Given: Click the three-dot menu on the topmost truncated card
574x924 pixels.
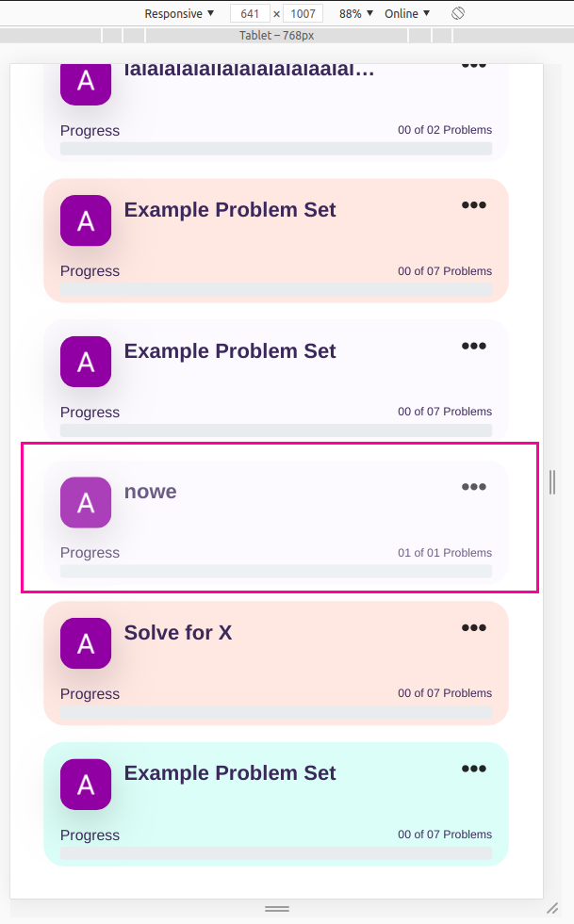Looking at the screenshot, I should coord(473,64).
